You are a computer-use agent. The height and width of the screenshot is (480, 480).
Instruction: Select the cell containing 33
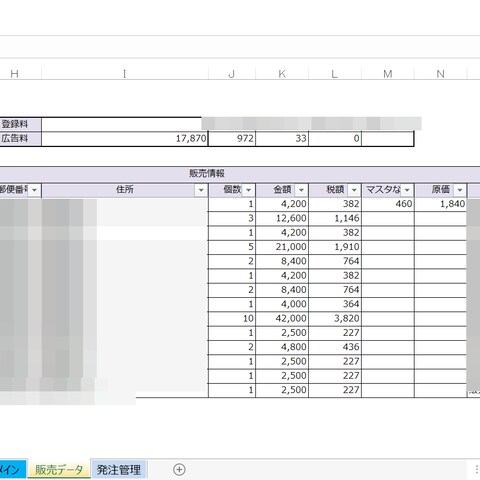(282, 138)
